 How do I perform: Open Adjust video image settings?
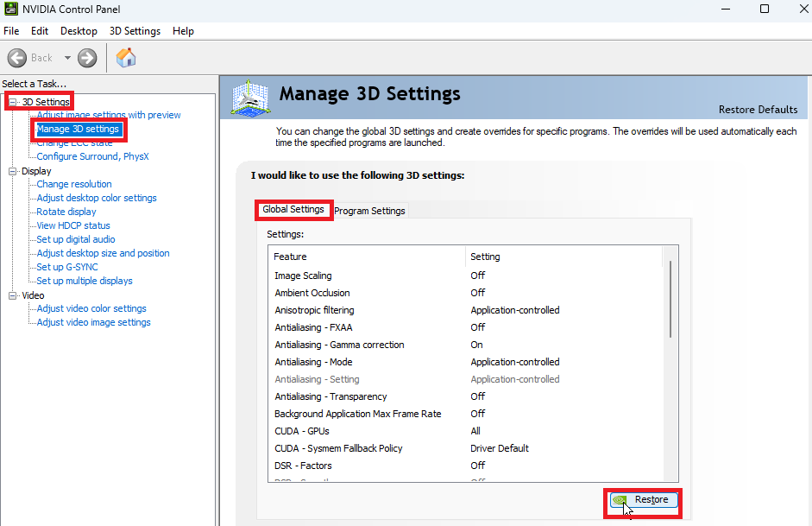[x=93, y=322]
